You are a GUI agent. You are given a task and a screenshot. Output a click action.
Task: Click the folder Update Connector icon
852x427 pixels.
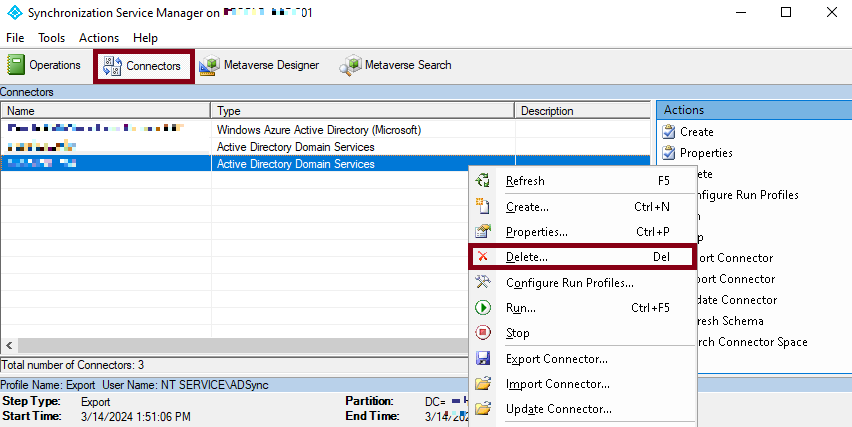[483, 409]
